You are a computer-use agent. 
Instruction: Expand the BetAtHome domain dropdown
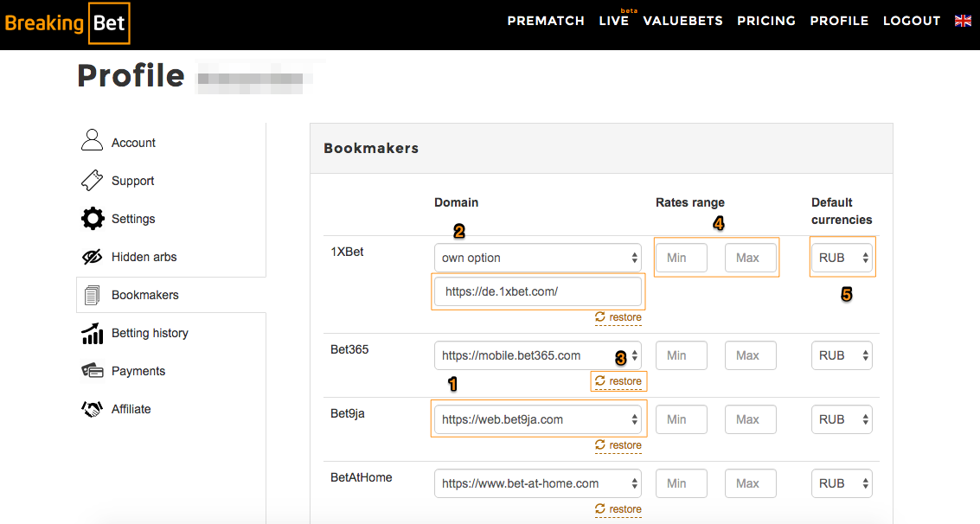tap(537, 483)
